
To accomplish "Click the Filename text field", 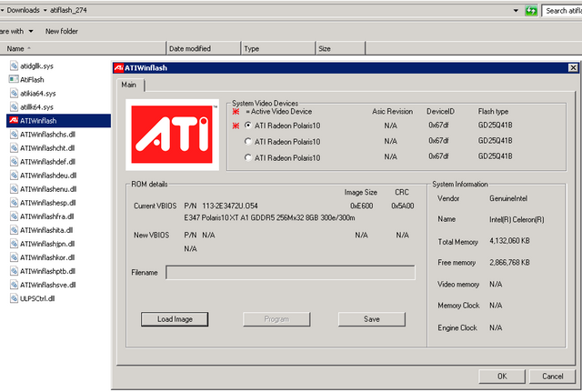I will 289,272.
